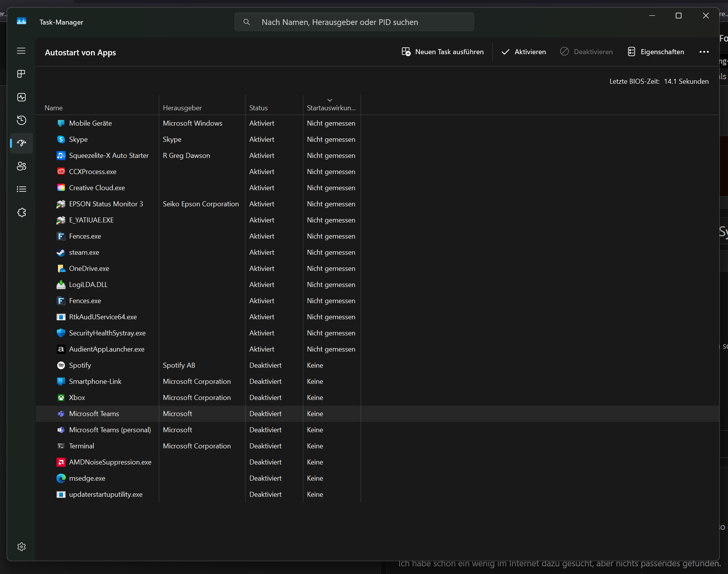The width and height of the screenshot is (728, 574).
Task: Click Neuen Task ausführen button
Action: pos(443,52)
